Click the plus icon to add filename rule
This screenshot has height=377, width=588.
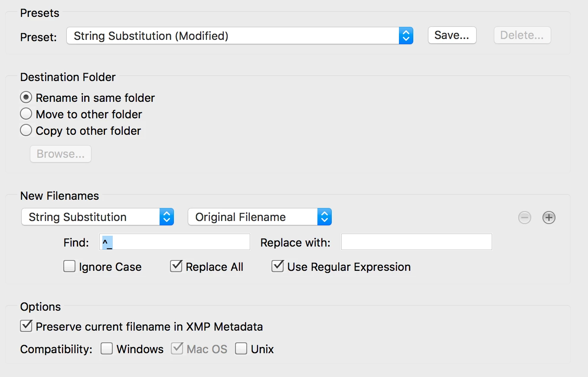click(549, 218)
